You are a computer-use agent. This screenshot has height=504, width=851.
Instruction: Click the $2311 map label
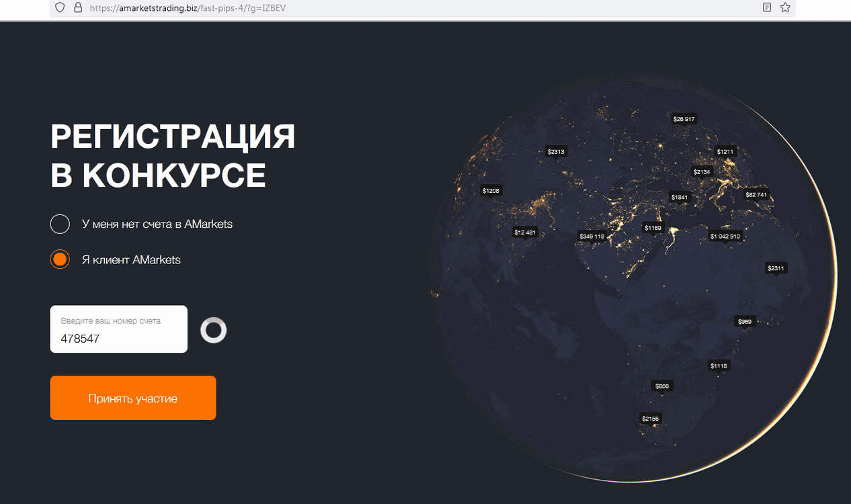pos(776,268)
